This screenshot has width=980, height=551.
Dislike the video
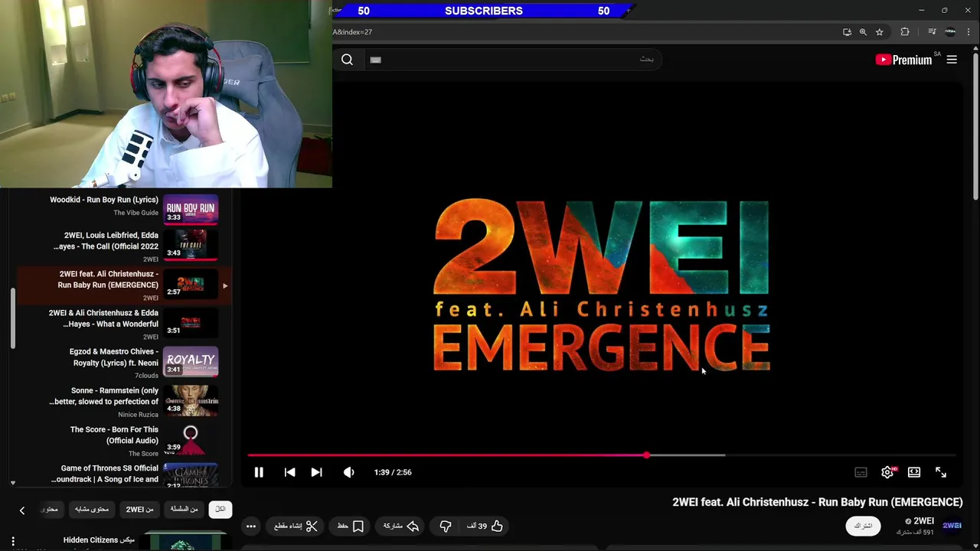click(445, 526)
